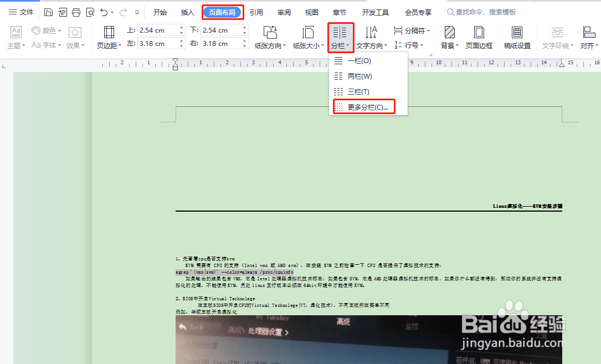Click the Undo icon in quick access toolbar

[105, 11]
